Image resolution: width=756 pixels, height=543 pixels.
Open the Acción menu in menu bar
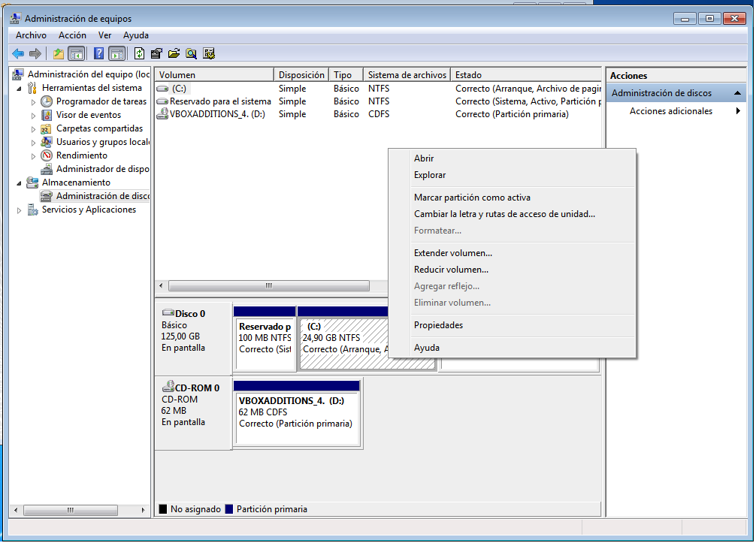(x=72, y=35)
